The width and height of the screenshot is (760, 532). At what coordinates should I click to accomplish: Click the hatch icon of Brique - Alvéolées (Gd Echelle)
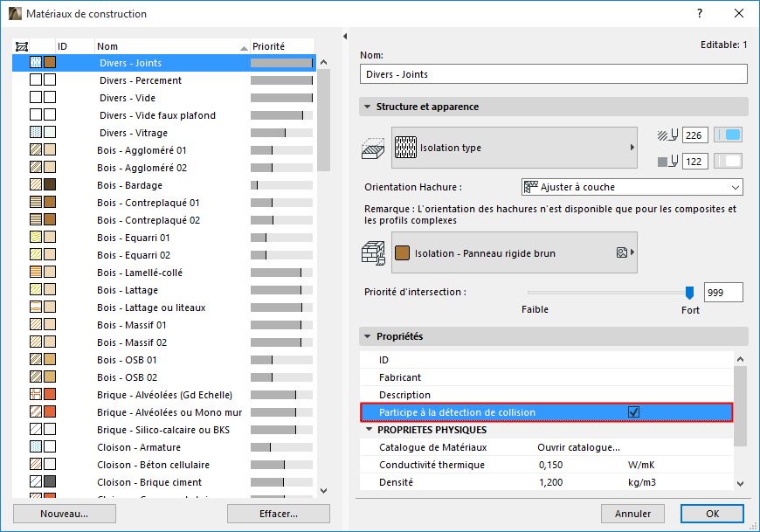pyautogui.click(x=36, y=394)
